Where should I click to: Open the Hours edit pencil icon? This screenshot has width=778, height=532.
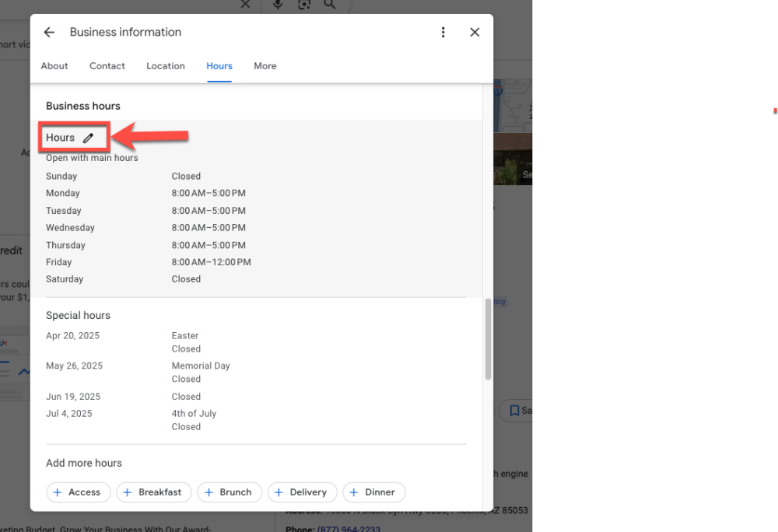tap(89, 137)
